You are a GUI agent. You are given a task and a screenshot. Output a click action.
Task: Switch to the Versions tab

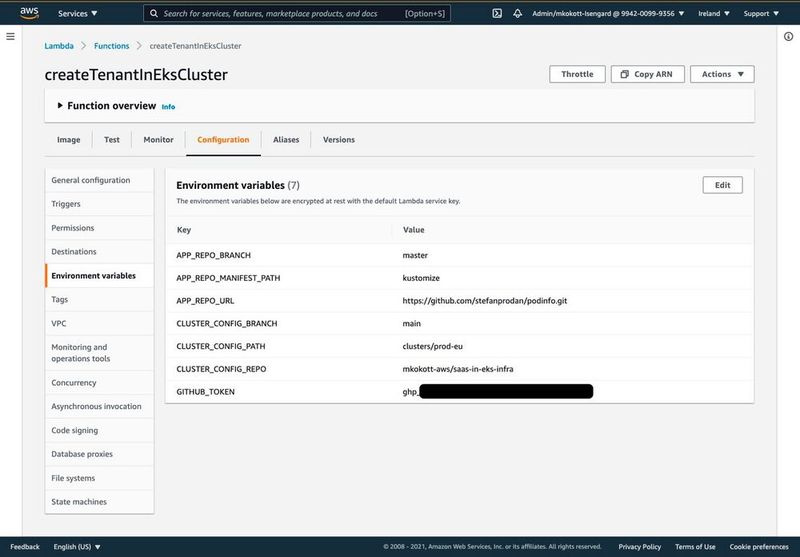click(339, 140)
